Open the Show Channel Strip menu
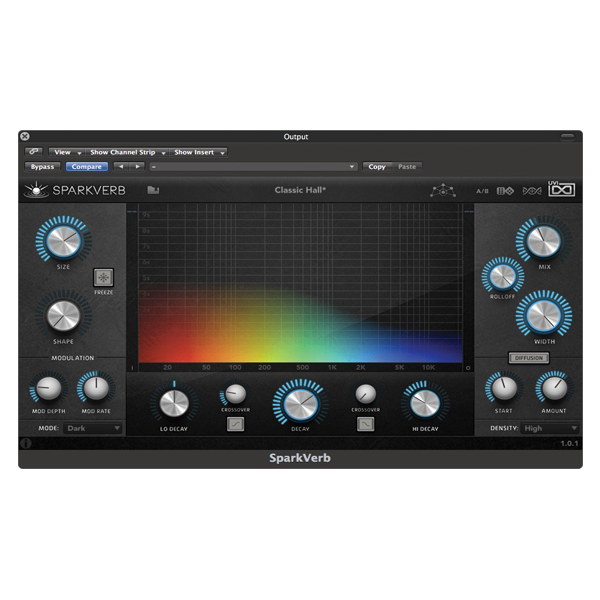The image size is (600, 600). (x=127, y=152)
